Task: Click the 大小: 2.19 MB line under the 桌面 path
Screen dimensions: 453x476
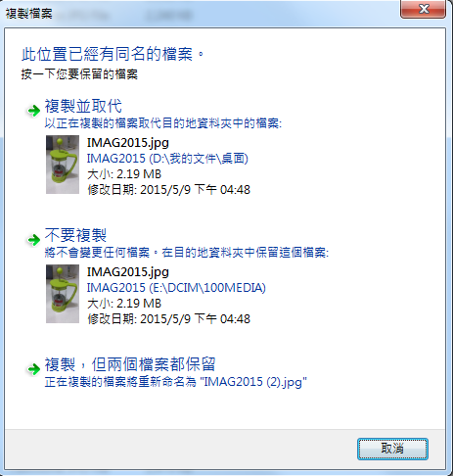Action: tap(124, 174)
